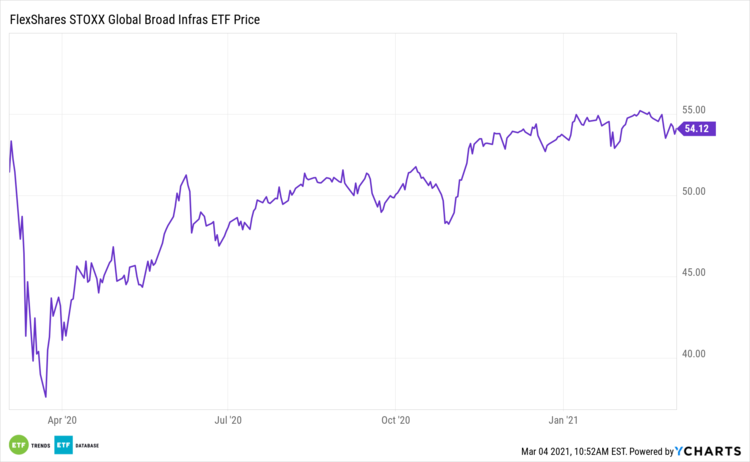The width and height of the screenshot is (750, 462).
Task: Click the blue ETF Database square logo
Action: click(x=64, y=445)
